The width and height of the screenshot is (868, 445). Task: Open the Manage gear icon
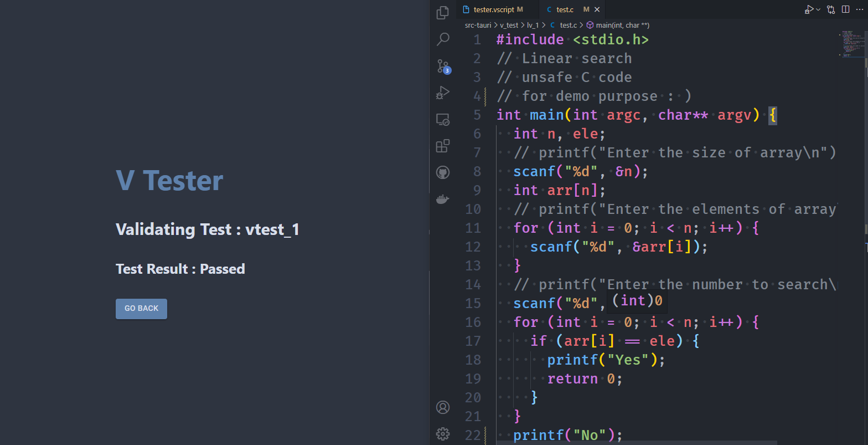point(443,434)
